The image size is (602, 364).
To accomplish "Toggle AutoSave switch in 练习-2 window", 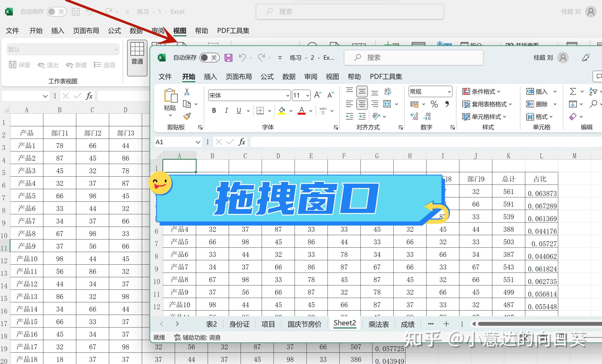I will click(210, 58).
